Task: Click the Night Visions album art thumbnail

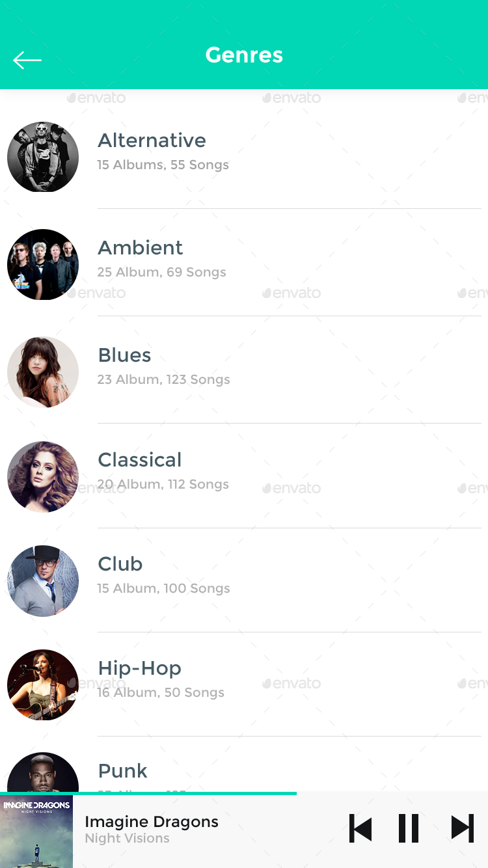Action: [36, 830]
